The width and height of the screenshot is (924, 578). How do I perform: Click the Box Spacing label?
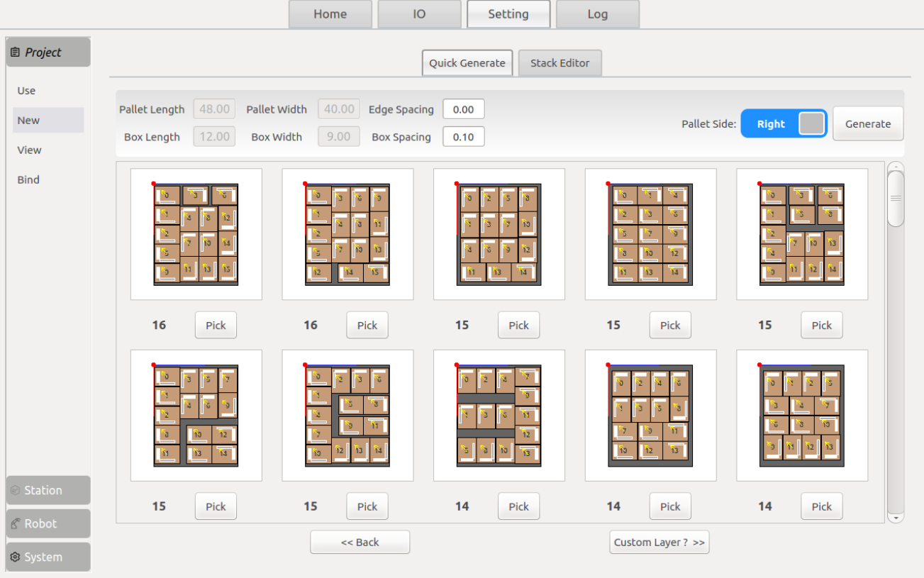coord(401,138)
